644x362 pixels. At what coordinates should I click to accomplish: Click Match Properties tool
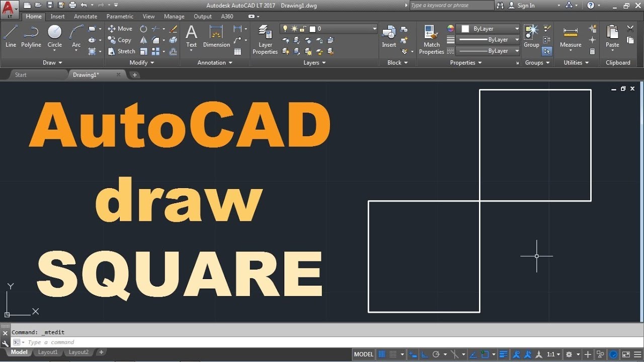[x=432, y=40]
